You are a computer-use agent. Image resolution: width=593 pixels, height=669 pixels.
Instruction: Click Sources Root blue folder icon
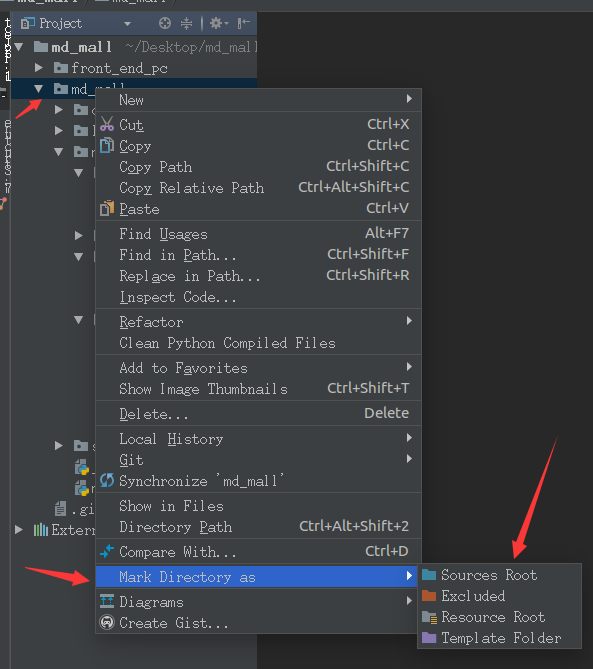click(x=429, y=575)
